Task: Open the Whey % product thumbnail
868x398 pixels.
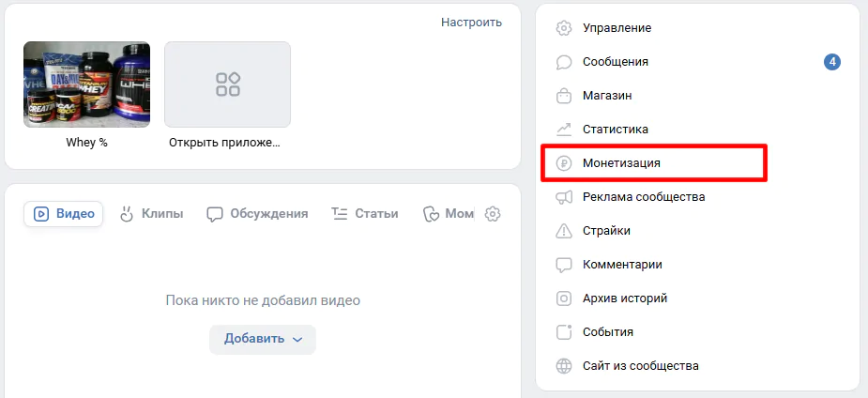Action: click(86, 84)
